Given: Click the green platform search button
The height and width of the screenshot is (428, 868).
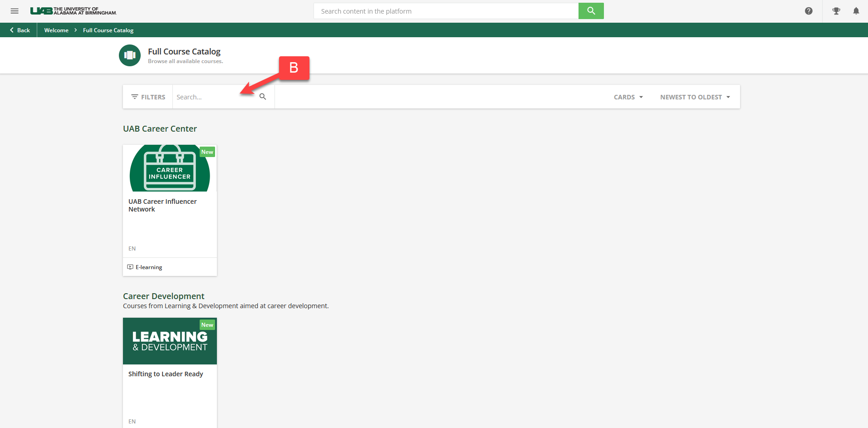Looking at the screenshot, I should coord(591,11).
